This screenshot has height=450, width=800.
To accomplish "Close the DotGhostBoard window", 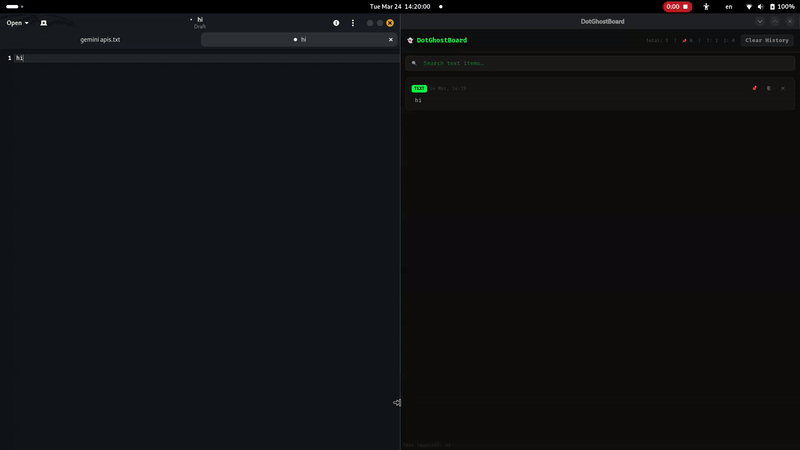I will (x=790, y=21).
